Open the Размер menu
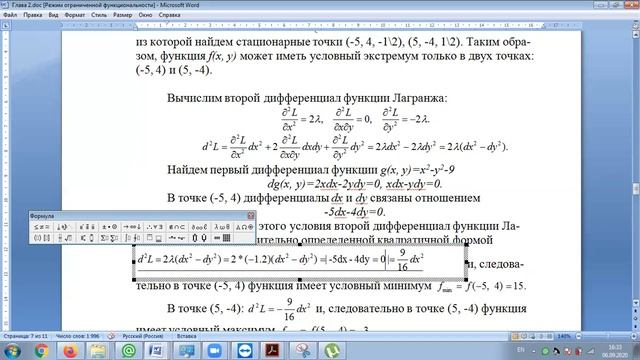 pyautogui.click(x=123, y=15)
